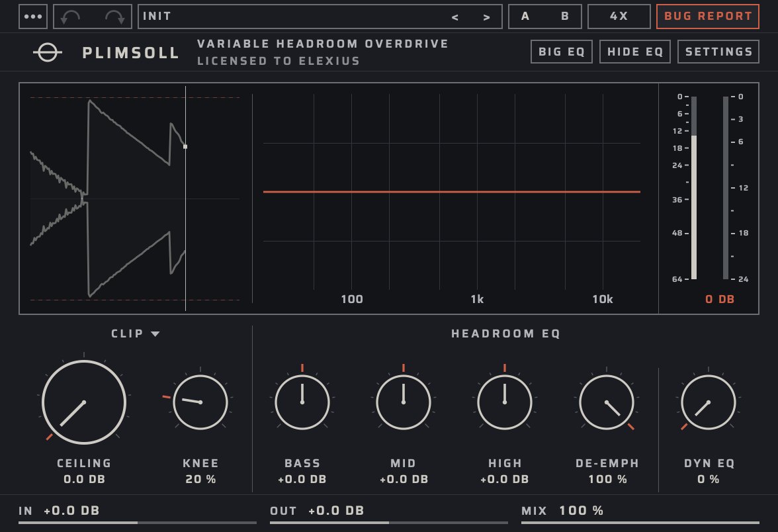Image resolution: width=778 pixels, height=532 pixels.
Task: Open the three-dots options menu
Action: pos(33,17)
